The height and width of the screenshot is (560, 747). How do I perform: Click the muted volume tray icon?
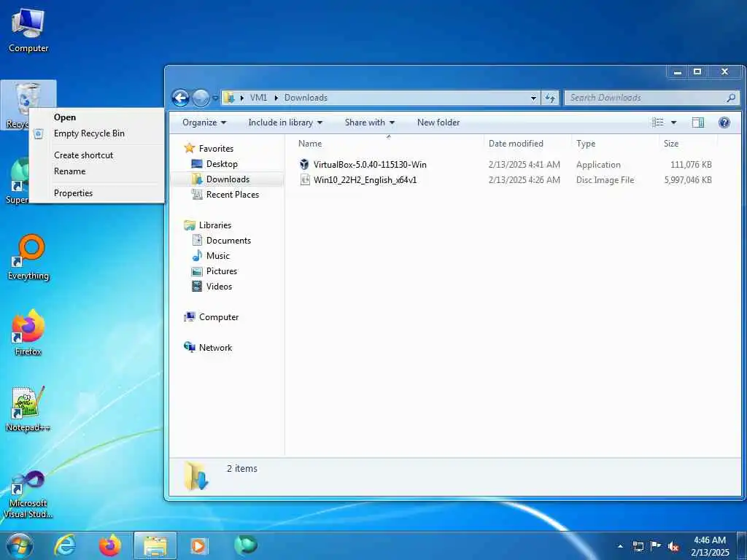[673, 547]
